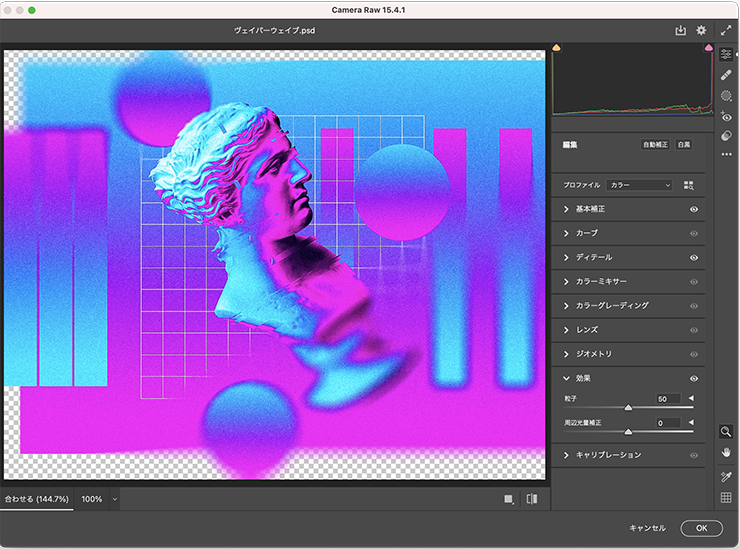This screenshot has height=549, width=740.
Task: Toggle visibility of カラーミキサー panel
Action: click(694, 282)
